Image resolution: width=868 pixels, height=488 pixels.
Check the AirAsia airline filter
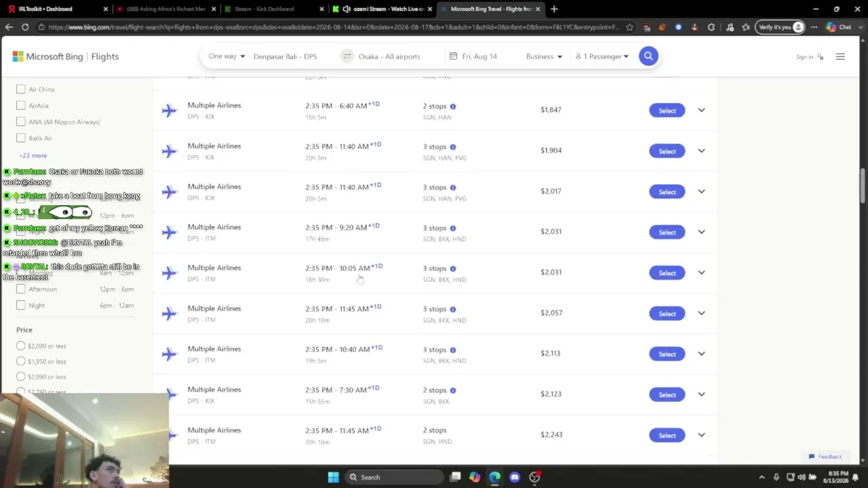pos(21,105)
